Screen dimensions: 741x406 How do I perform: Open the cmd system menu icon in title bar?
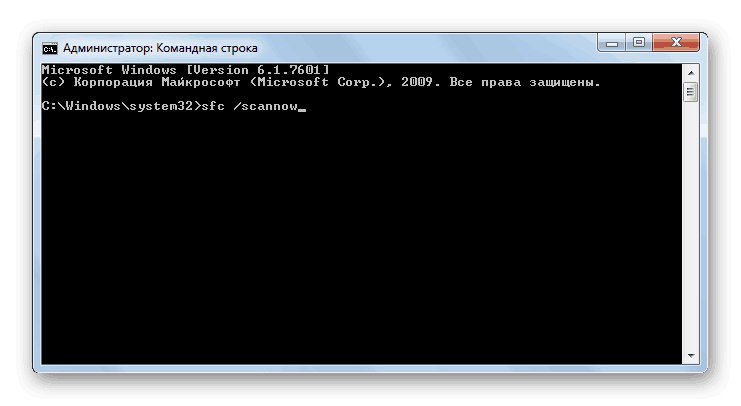coord(50,48)
